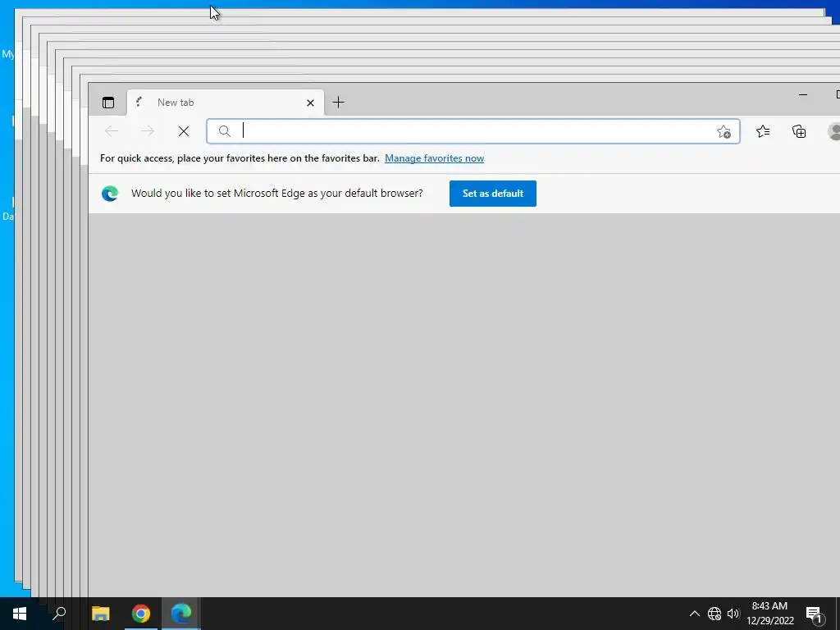Click the search magnifier in address bar
This screenshot has height=630, width=840.
(x=225, y=131)
